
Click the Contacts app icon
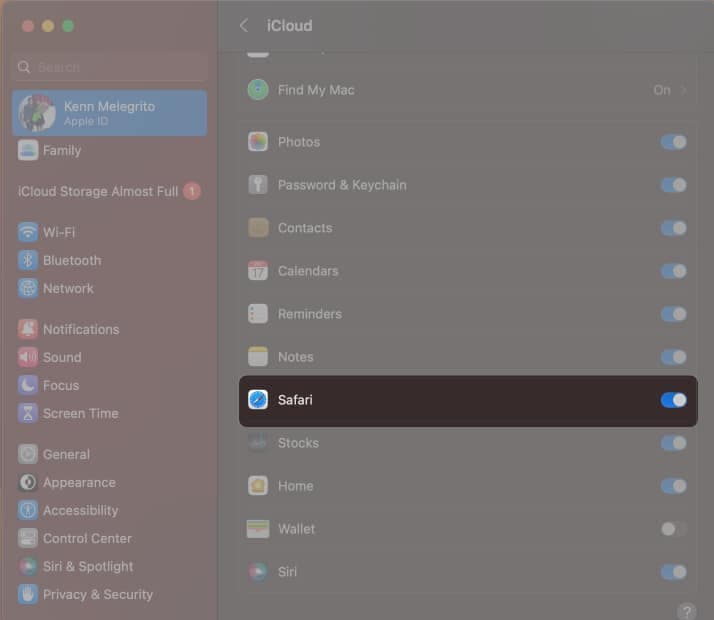coord(258,228)
